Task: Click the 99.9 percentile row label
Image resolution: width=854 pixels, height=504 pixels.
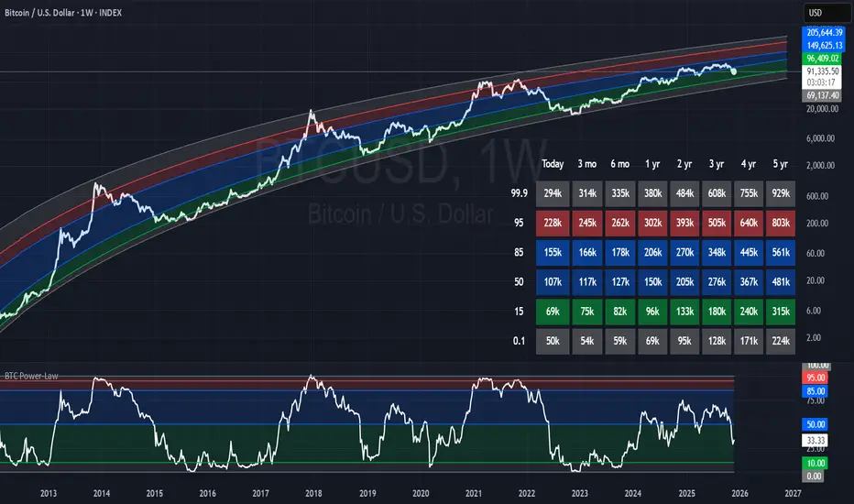Action: coord(519,192)
